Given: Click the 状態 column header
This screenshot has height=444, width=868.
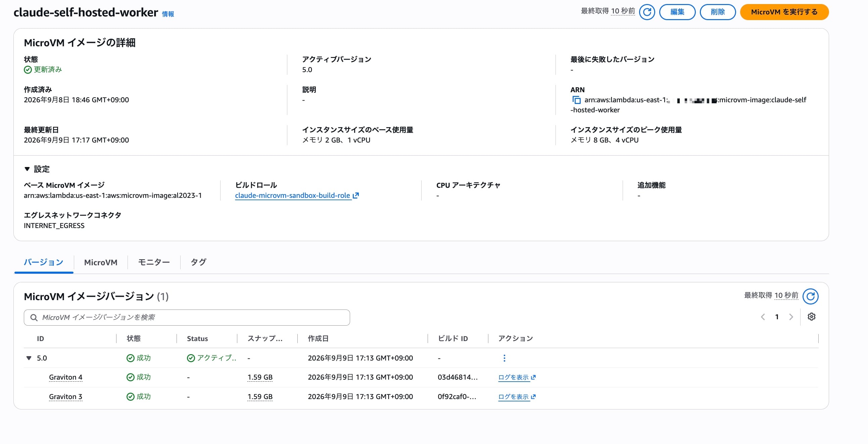Looking at the screenshot, I should click(134, 339).
